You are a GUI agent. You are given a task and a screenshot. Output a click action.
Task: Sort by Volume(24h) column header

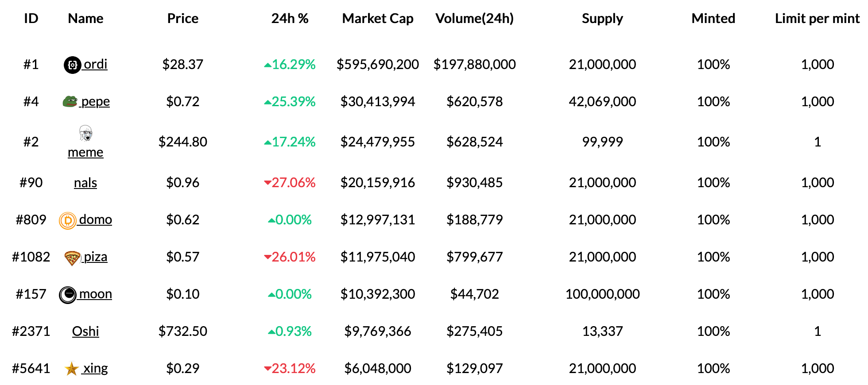(x=474, y=19)
